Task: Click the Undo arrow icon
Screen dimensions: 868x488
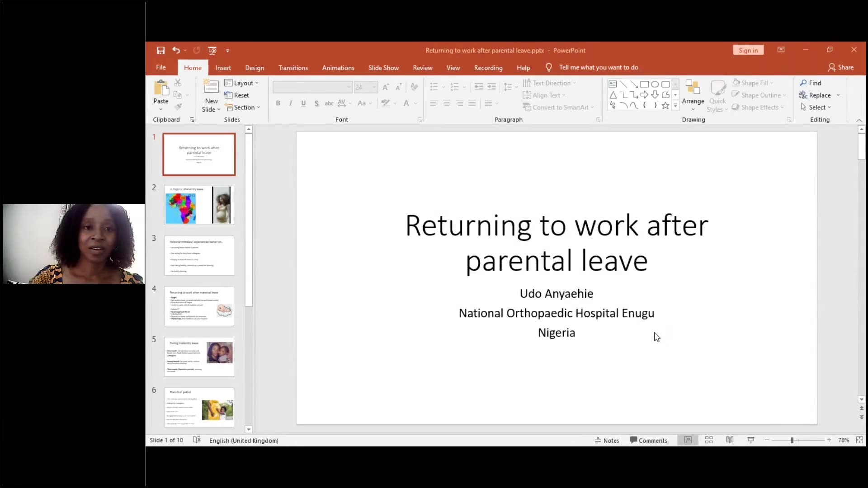Action: tap(176, 51)
